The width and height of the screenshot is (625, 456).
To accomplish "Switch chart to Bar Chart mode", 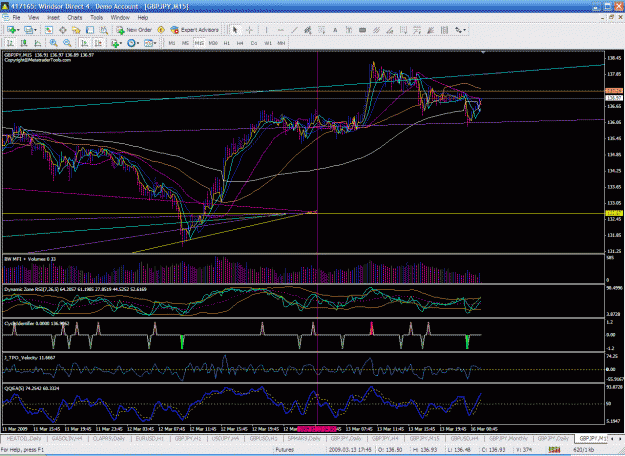I will pos(10,43).
